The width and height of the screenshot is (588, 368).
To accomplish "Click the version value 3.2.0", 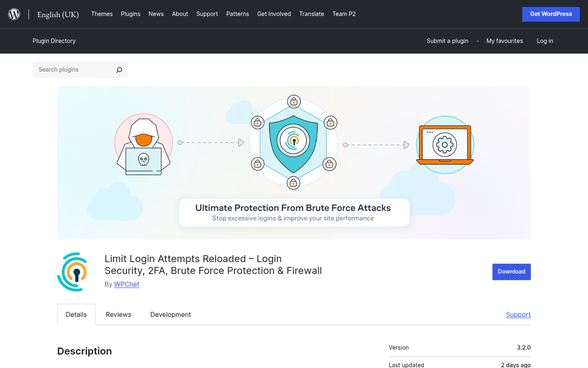I will pos(524,347).
